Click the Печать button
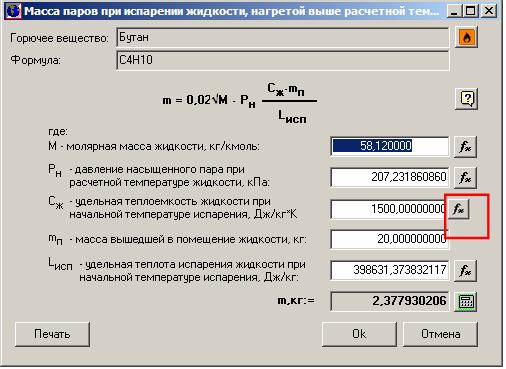 (x=52, y=334)
